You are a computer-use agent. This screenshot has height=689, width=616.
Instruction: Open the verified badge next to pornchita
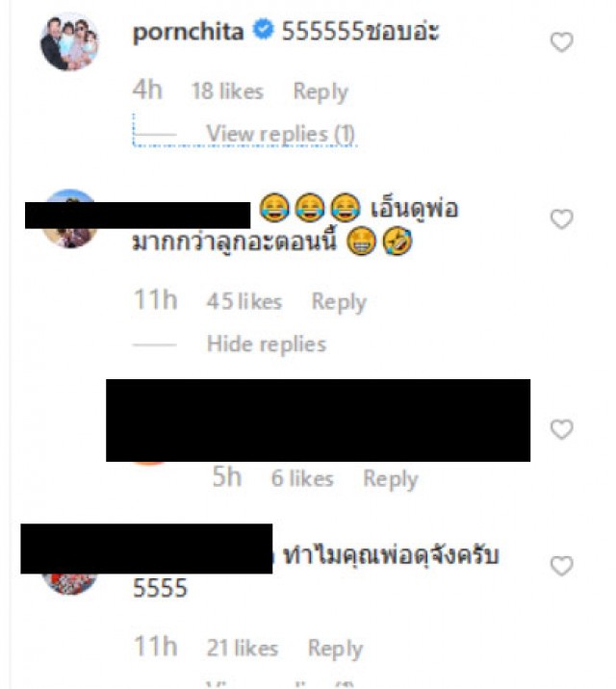click(x=263, y=30)
